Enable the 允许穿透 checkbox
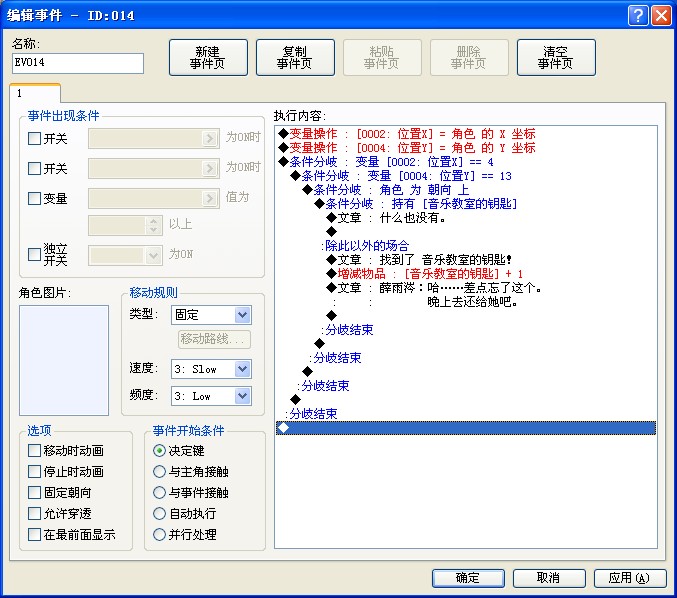This screenshot has height=598, width=677. [34, 513]
